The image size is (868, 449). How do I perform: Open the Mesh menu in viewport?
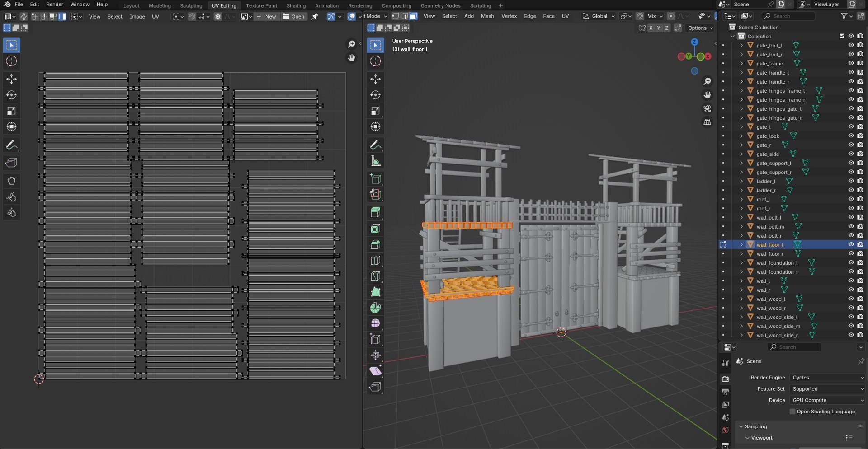(x=487, y=16)
